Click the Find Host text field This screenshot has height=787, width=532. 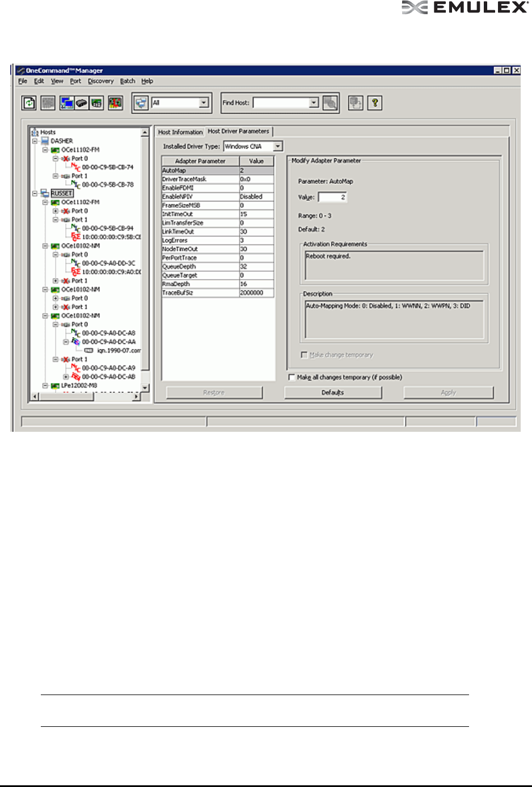point(281,103)
